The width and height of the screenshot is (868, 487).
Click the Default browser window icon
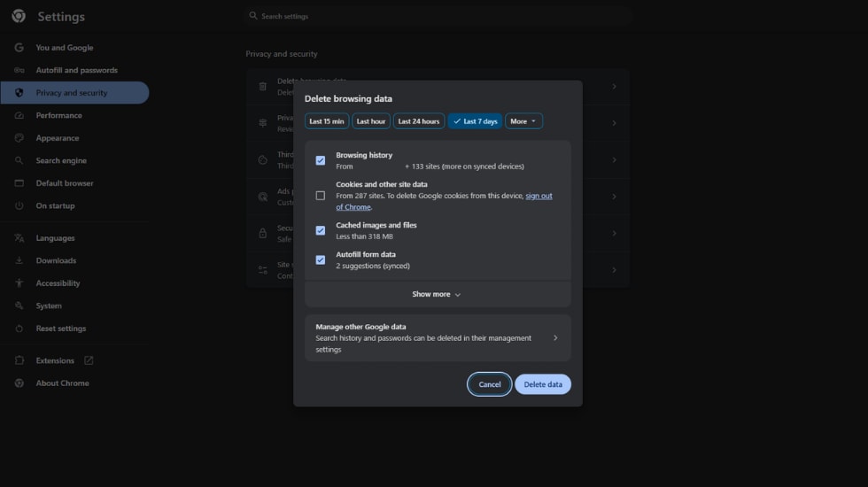coord(19,183)
